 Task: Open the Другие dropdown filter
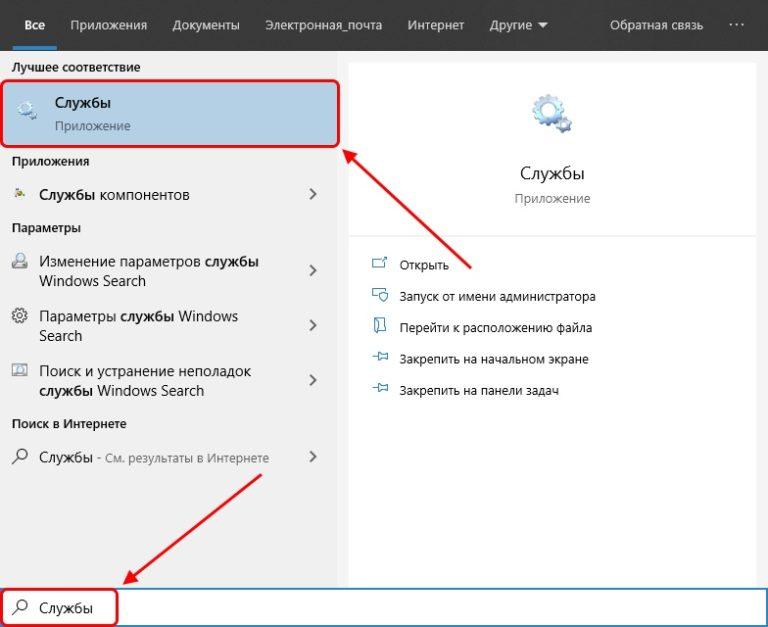518,25
